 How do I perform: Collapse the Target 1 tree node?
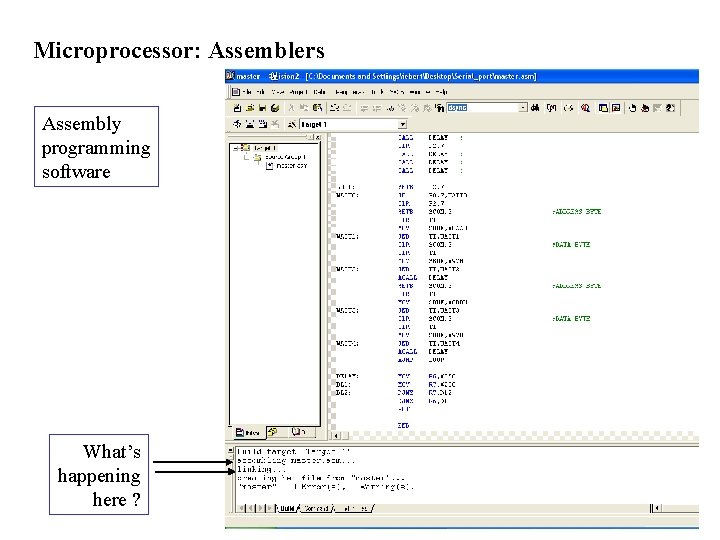[x=235, y=148]
